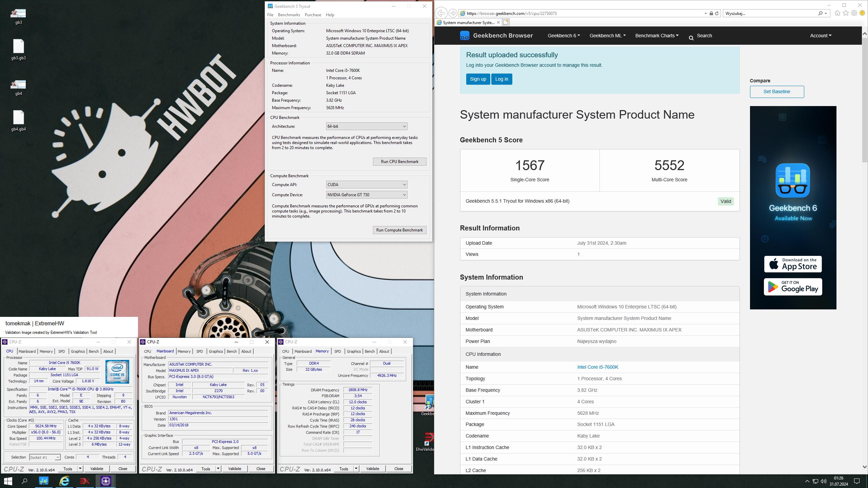The image size is (868, 488).
Task: Switch to Geekbench app in taskbar
Action: pos(44,481)
